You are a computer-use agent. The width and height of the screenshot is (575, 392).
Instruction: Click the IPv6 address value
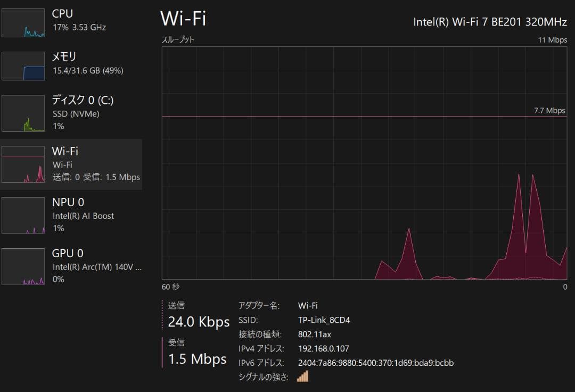[x=375, y=363]
